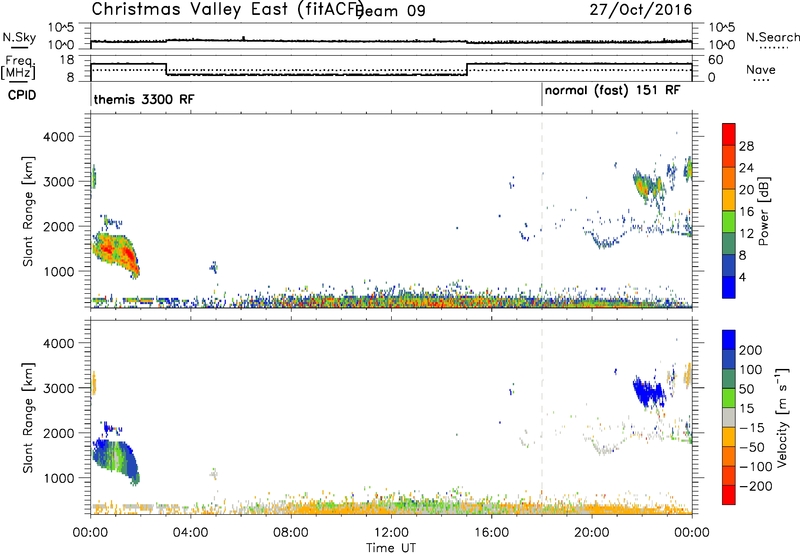Click the "Freq. [MHz]" label
Screen dimensions: 800x554
[18, 68]
